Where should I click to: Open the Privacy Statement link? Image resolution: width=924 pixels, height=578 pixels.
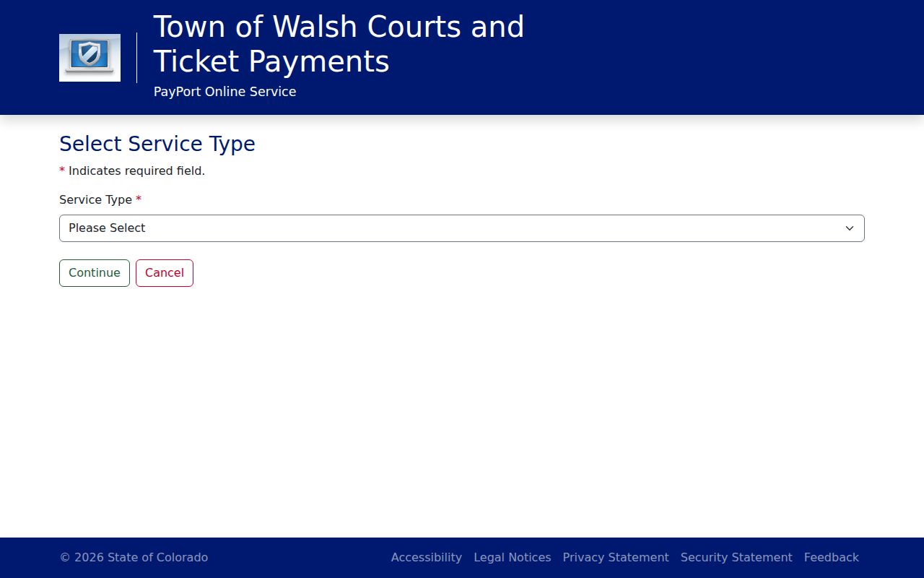tap(616, 558)
